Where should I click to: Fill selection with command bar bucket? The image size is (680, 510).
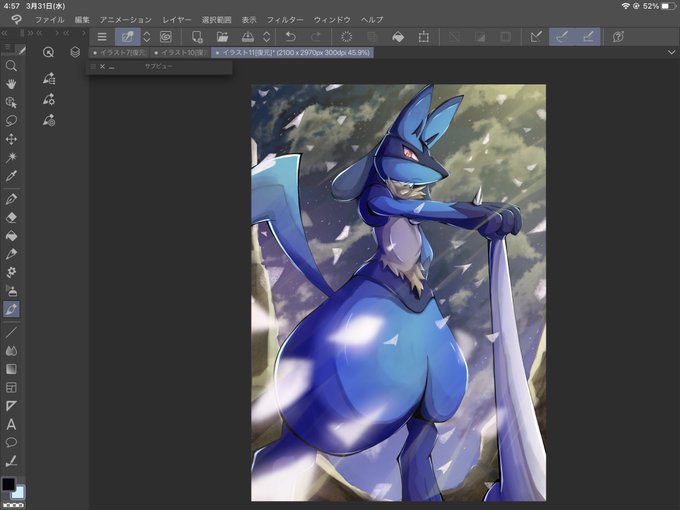[398, 37]
